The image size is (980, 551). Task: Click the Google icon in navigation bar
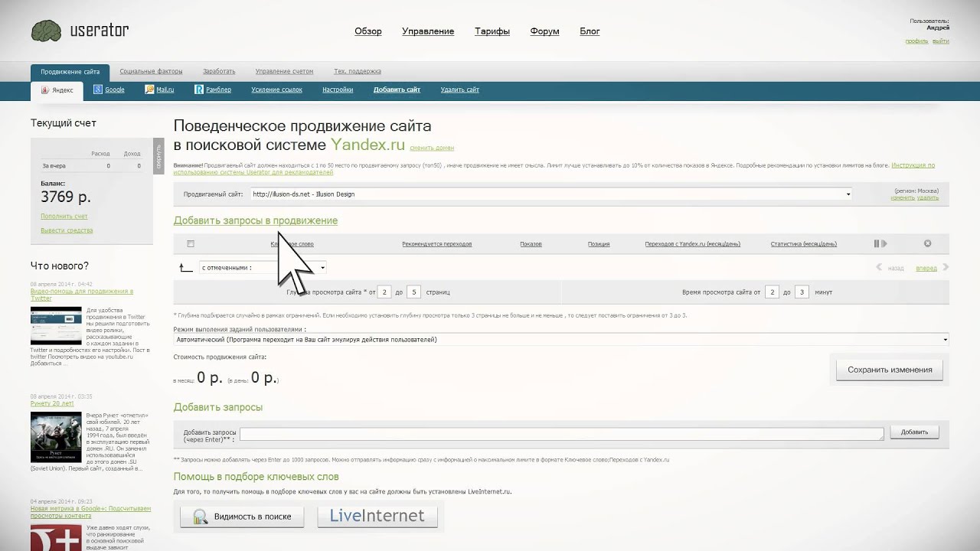click(x=98, y=90)
